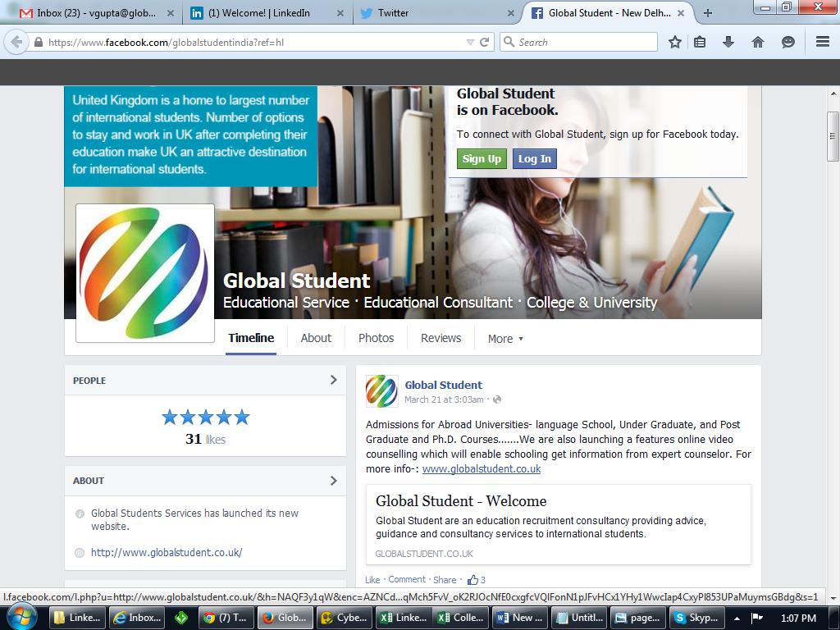The image size is (840, 630).
Task: Toggle the bookmark star for this page
Action: (x=675, y=42)
